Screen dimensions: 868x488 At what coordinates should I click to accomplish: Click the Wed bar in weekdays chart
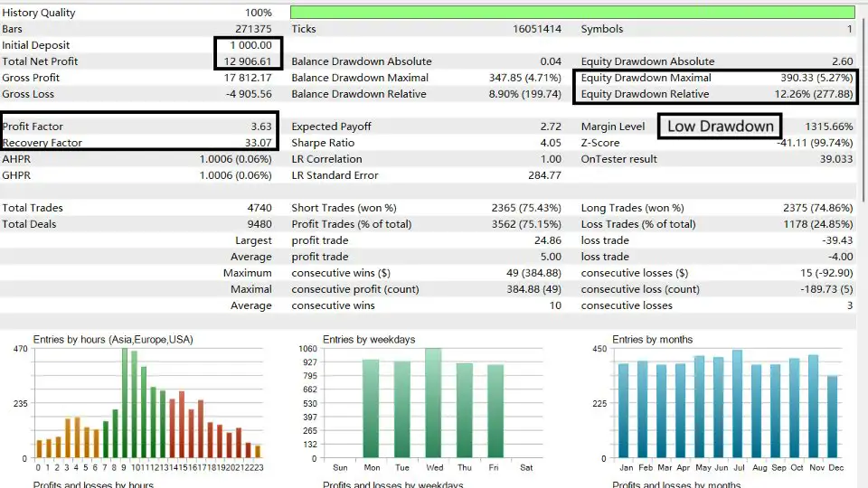(433, 404)
